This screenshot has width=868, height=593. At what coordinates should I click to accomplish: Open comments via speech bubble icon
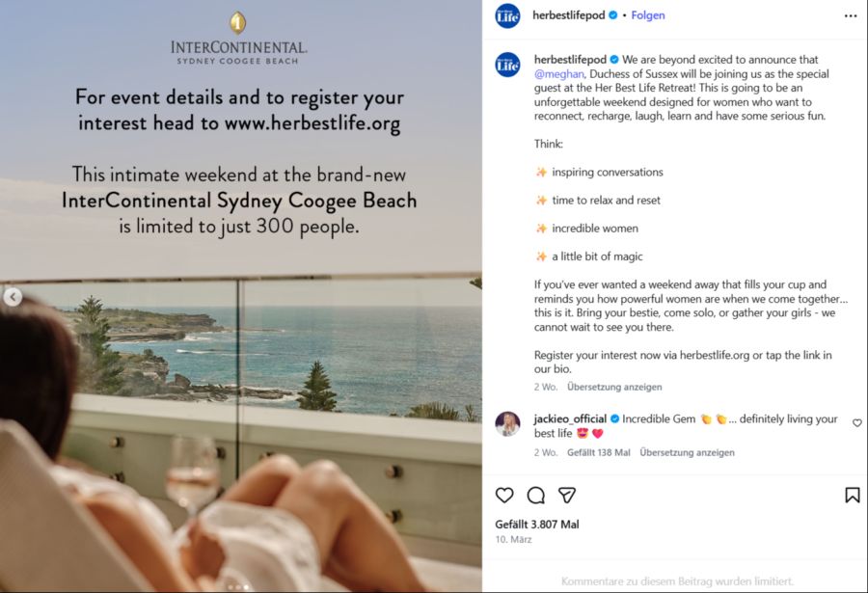[x=536, y=495]
